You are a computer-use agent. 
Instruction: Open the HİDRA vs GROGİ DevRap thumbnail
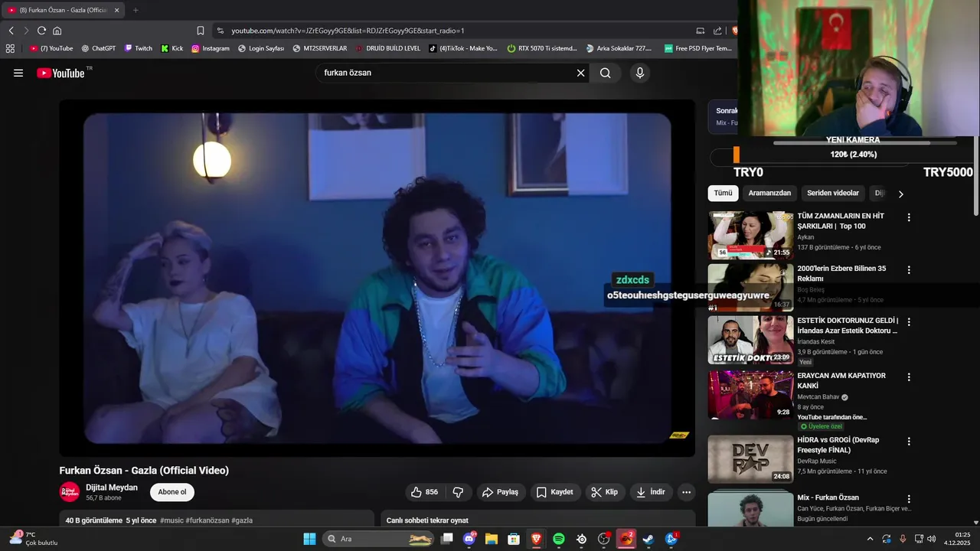click(x=750, y=459)
